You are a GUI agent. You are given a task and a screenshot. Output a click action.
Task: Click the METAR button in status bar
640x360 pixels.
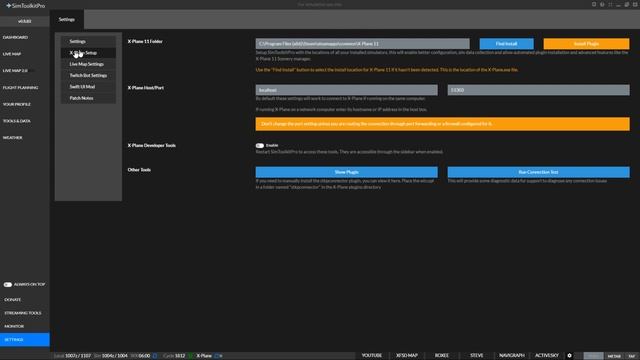pyautogui.click(x=614, y=356)
